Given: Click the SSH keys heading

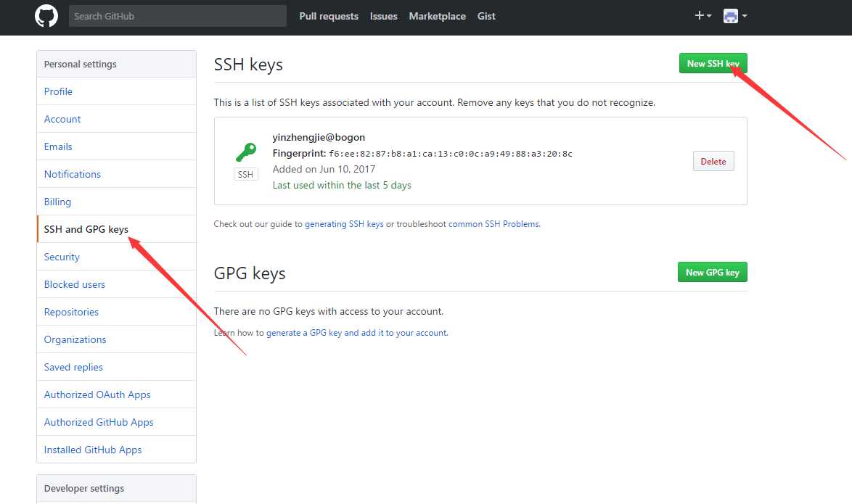Looking at the screenshot, I should pyautogui.click(x=248, y=65).
